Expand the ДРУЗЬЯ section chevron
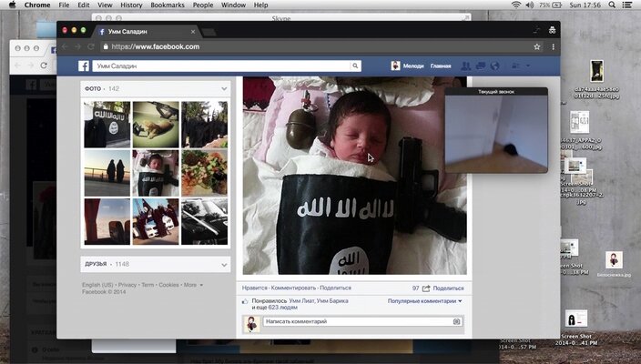The width and height of the screenshot is (641, 364). 224,264
